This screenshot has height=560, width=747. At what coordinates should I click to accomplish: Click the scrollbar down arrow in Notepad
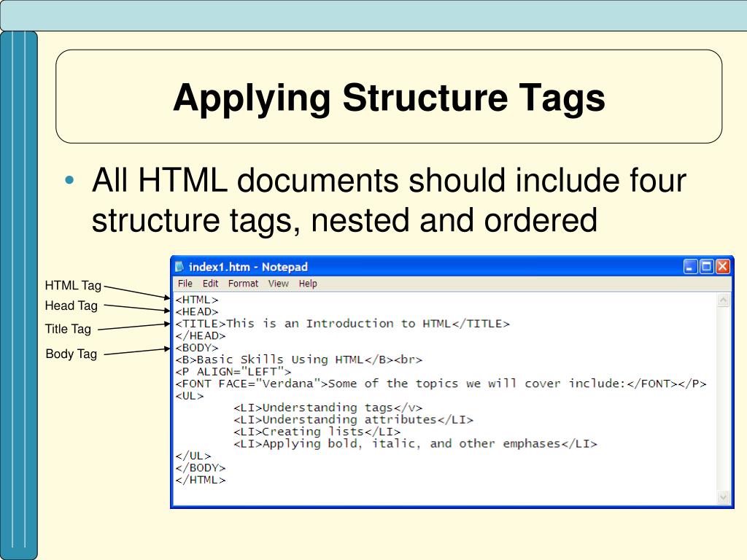(x=723, y=497)
